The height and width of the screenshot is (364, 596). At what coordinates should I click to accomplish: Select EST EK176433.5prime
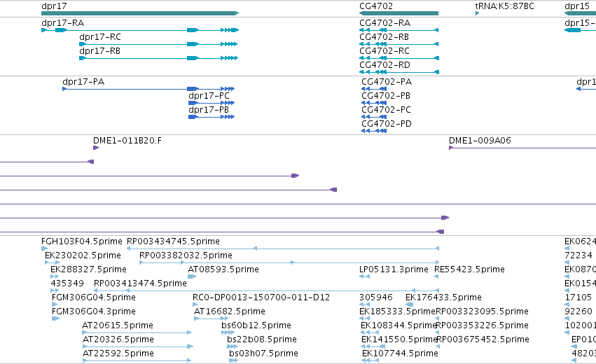[443, 297]
